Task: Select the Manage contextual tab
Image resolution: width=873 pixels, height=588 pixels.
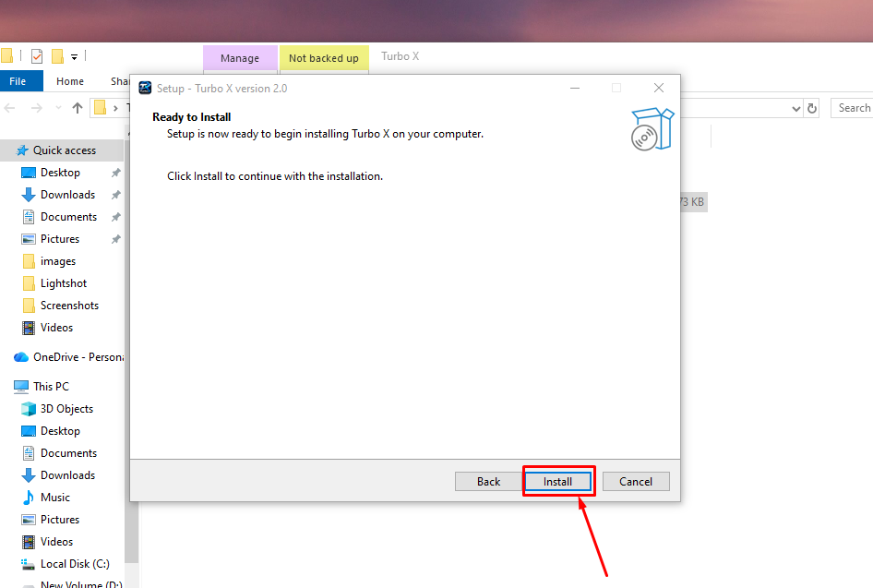Action: pos(240,58)
